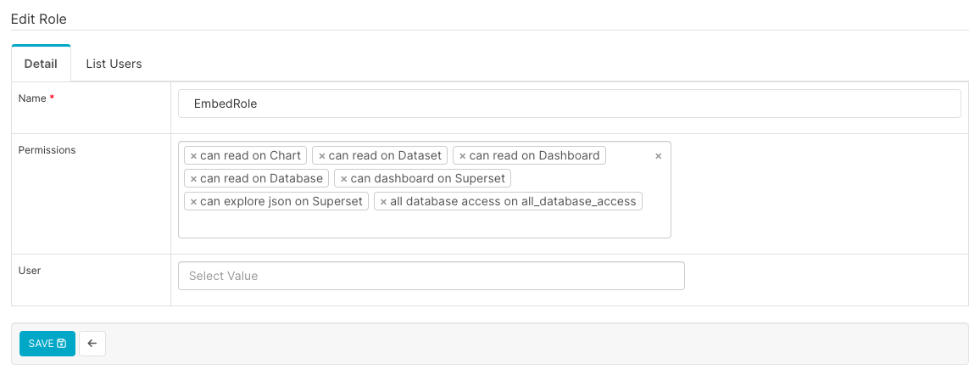The height and width of the screenshot is (392, 980).
Task: Click empty area in Permissions box
Action: (x=424, y=224)
